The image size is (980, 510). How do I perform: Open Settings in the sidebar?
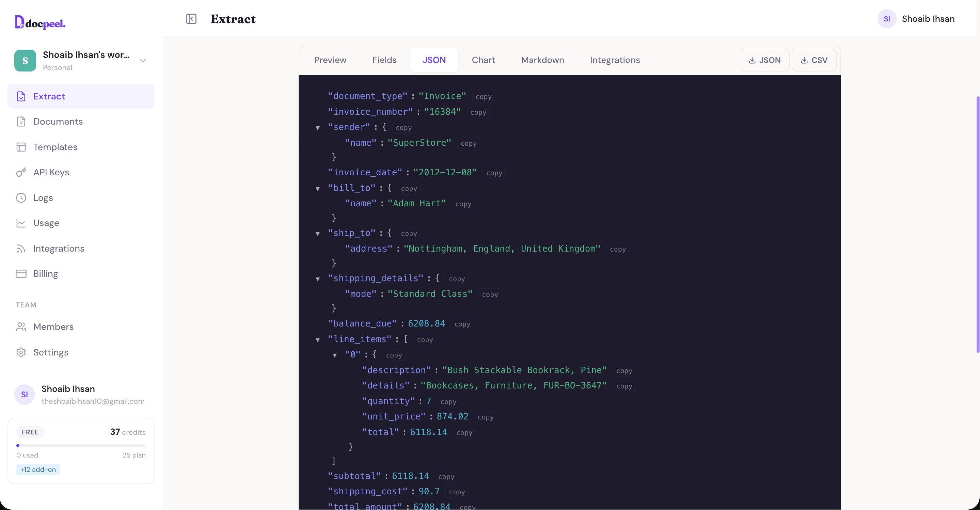pos(81,352)
